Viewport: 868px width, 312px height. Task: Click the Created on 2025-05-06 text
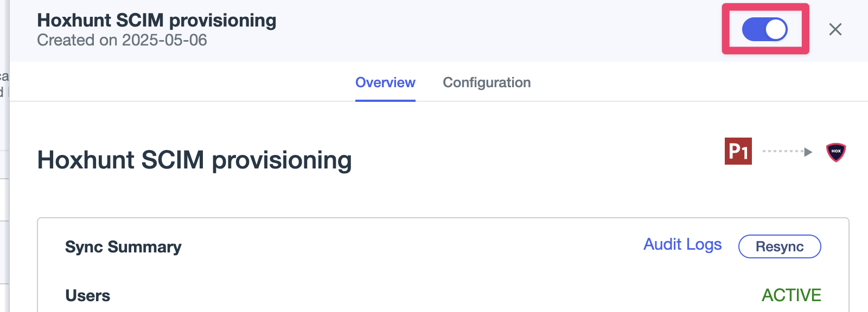(122, 40)
